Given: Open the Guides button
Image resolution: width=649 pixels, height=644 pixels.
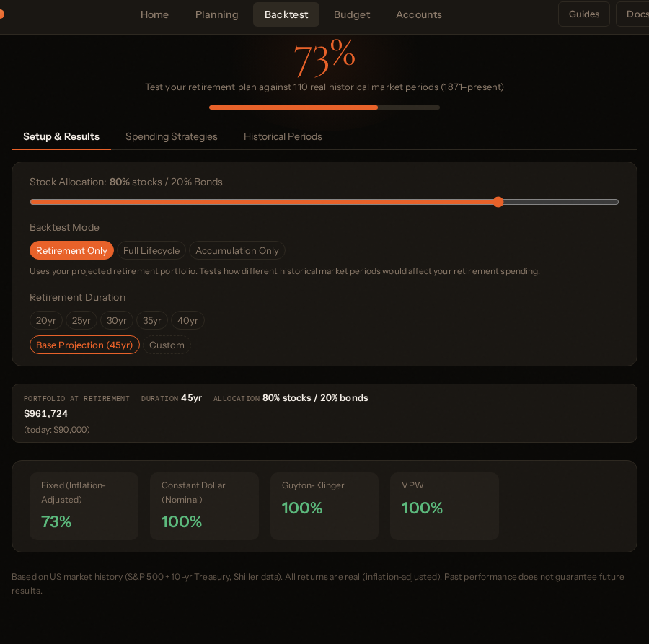Looking at the screenshot, I should click(x=583, y=14).
